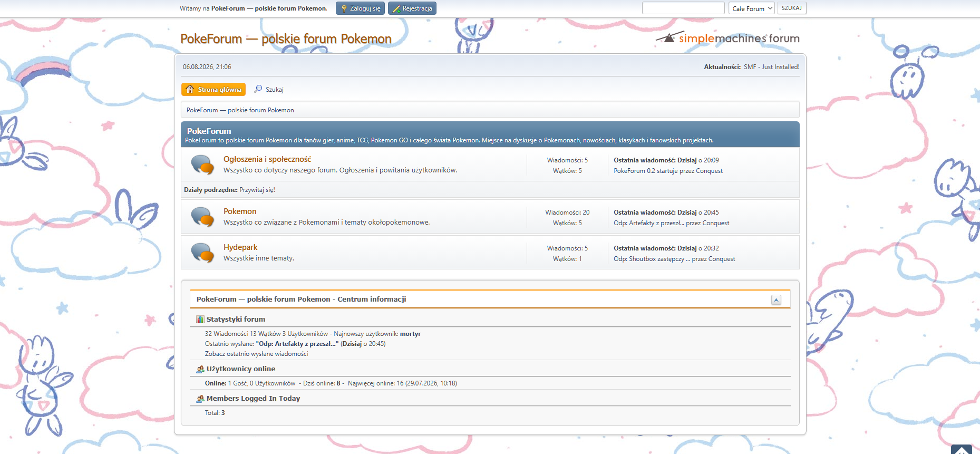The width and height of the screenshot is (980, 454).
Task: Click the Simple Machines Forum logo
Action: 727,37
